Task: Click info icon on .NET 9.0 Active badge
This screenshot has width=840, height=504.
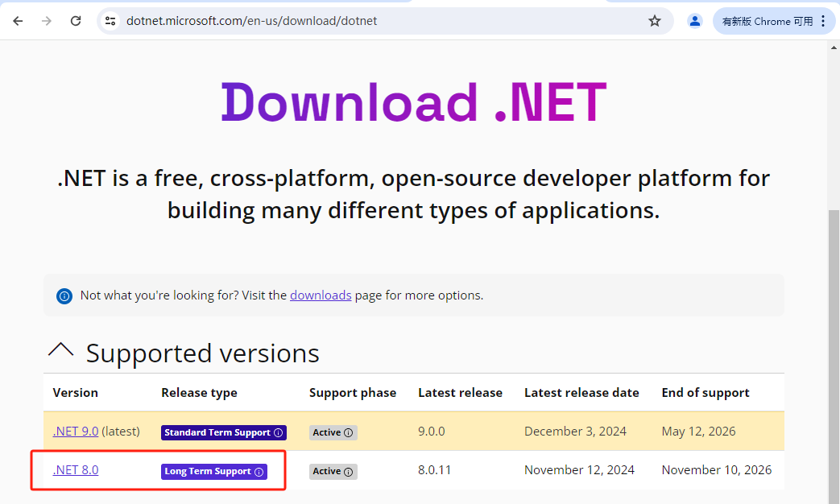Action: 348,433
